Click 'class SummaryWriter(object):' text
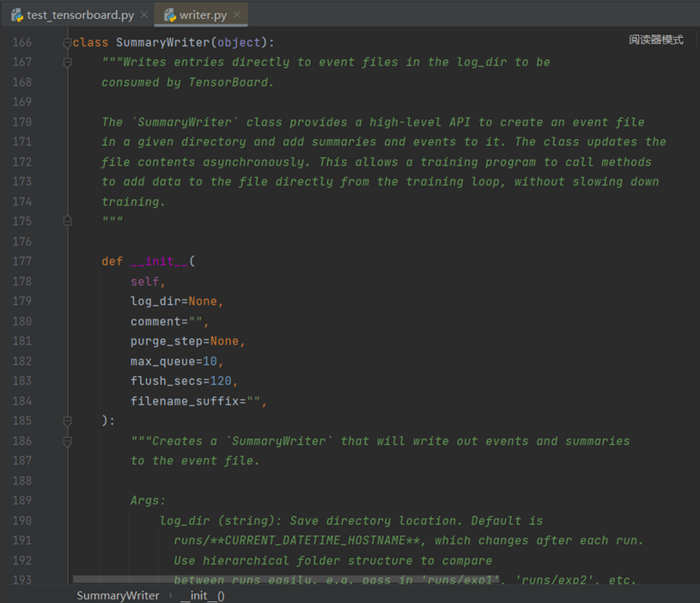 click(x=173, y=42)
